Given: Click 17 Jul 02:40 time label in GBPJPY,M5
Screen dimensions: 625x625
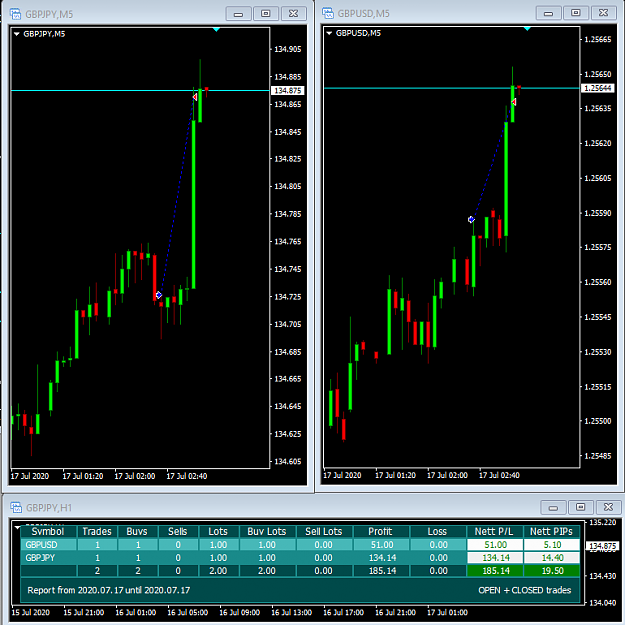Looking at the screenshot, I should [x=187, y=476].
